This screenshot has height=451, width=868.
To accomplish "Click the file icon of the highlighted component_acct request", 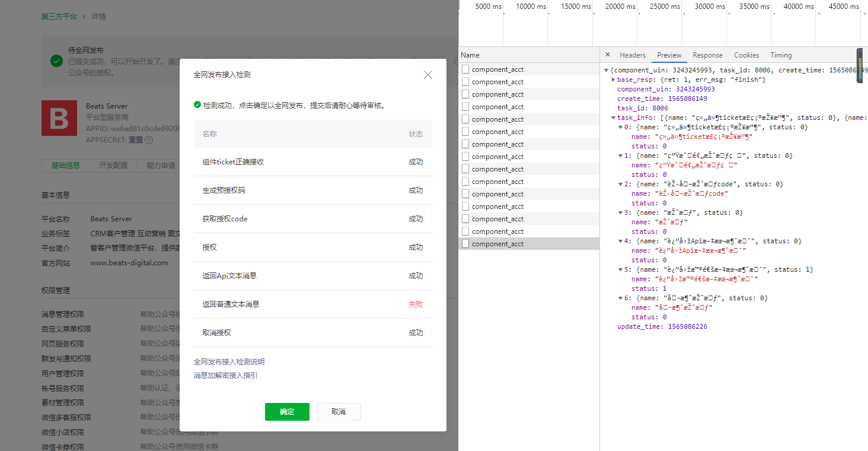I will click(x=465, y=244).
